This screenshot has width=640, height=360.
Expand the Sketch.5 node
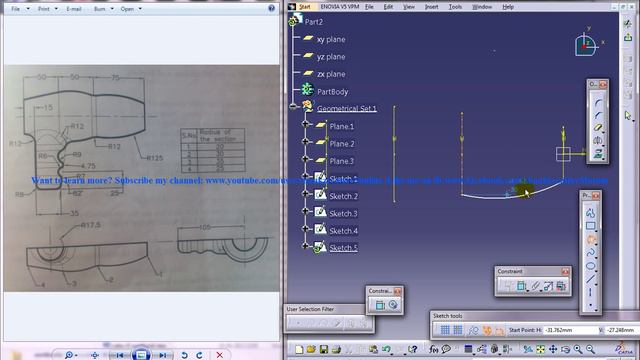tap(305, 246)
